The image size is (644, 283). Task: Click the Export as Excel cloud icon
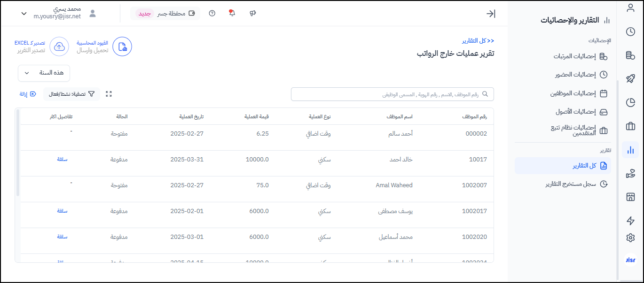59,46
